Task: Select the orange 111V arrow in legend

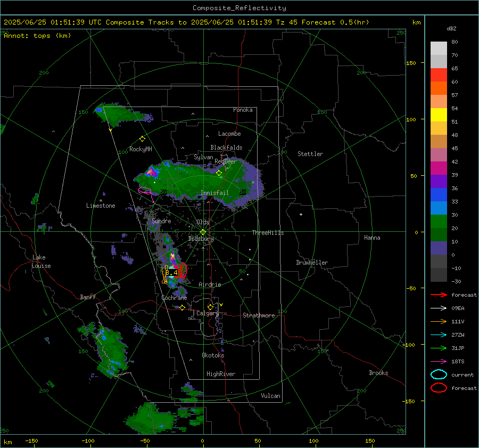Action: click(x=439, y=321)
